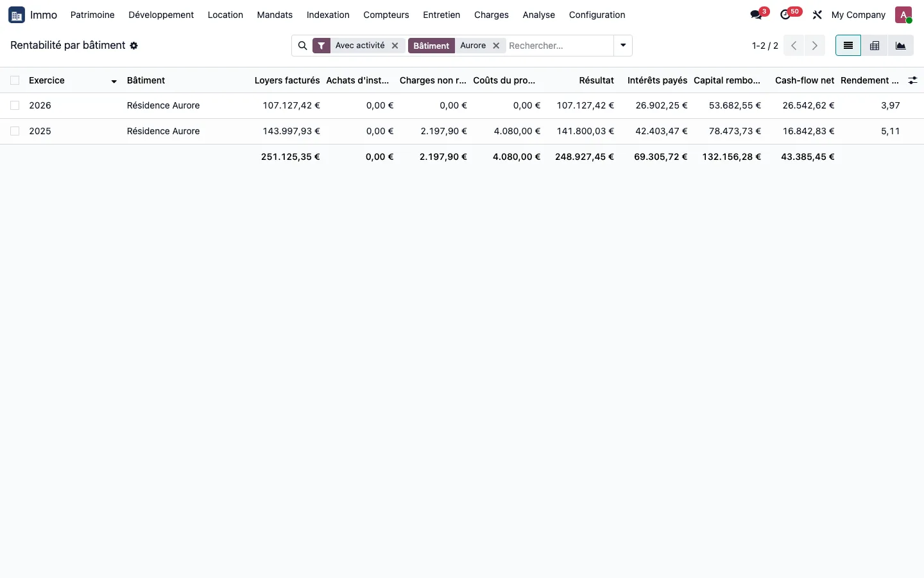
Task: Open the Analyse menu
Action: point(539,15)
